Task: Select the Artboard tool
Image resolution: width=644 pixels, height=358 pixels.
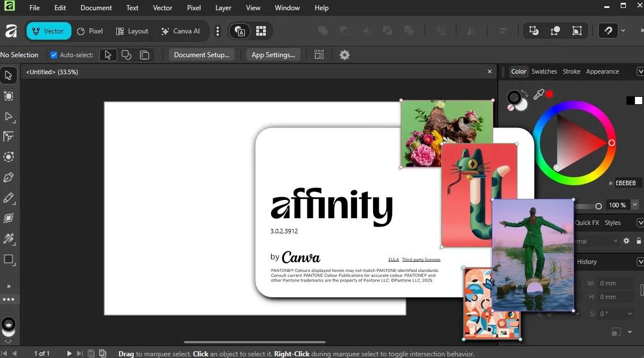Action: (x=8, y=96)
